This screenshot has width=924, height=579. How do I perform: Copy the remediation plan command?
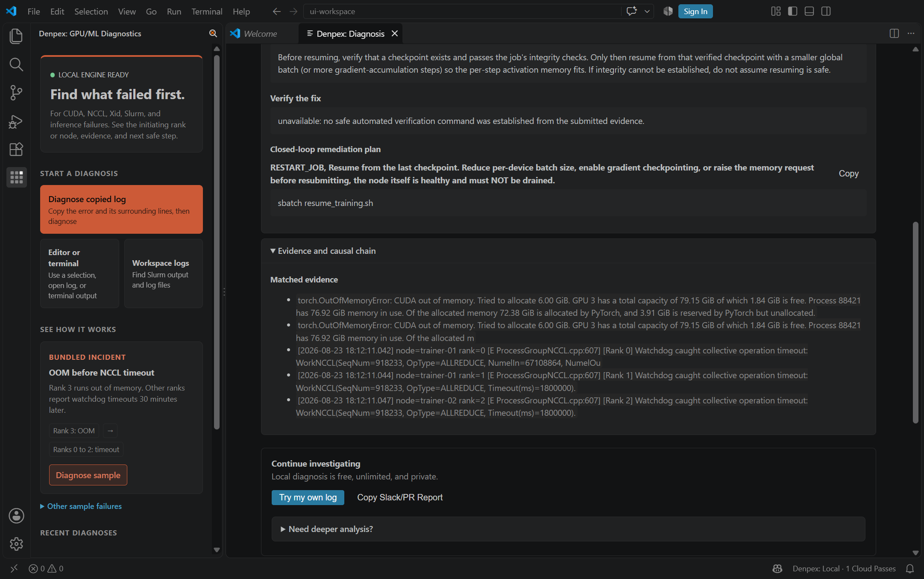(x=848, y=173)
